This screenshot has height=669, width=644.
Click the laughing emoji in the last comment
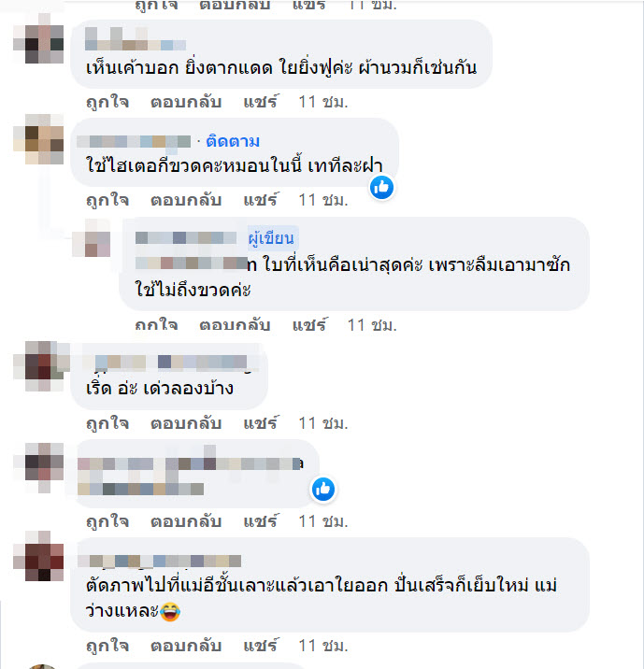point(170,612)
